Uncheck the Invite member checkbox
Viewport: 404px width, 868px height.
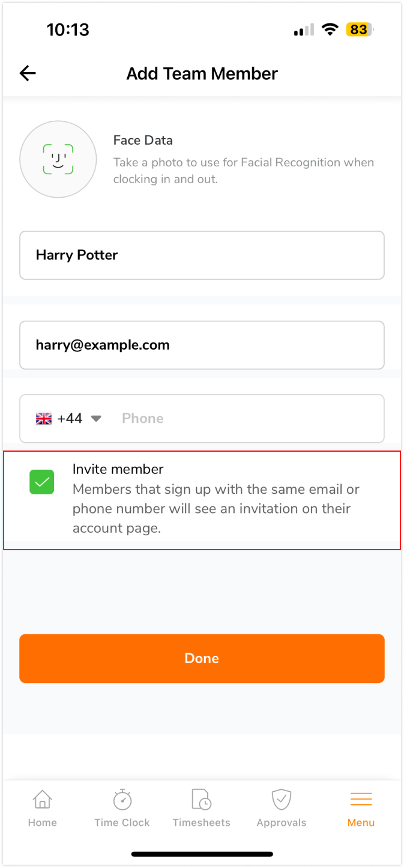42,482
